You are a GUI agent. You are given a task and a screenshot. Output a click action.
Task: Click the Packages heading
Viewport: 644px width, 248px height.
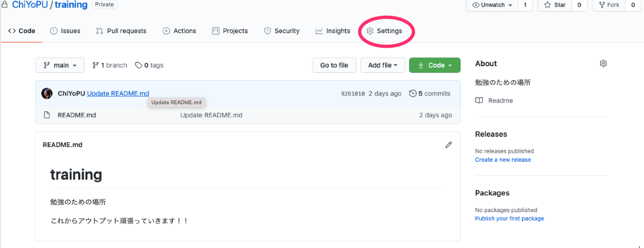[x=493, y=193]
